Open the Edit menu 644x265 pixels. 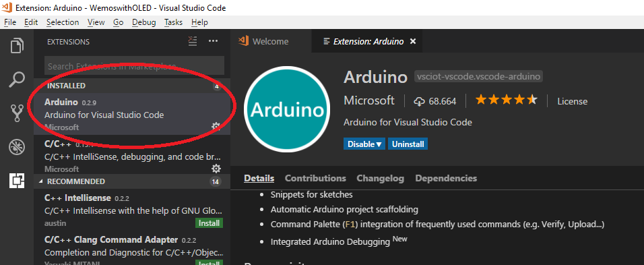pyautogui.click(x=31, y=22)
